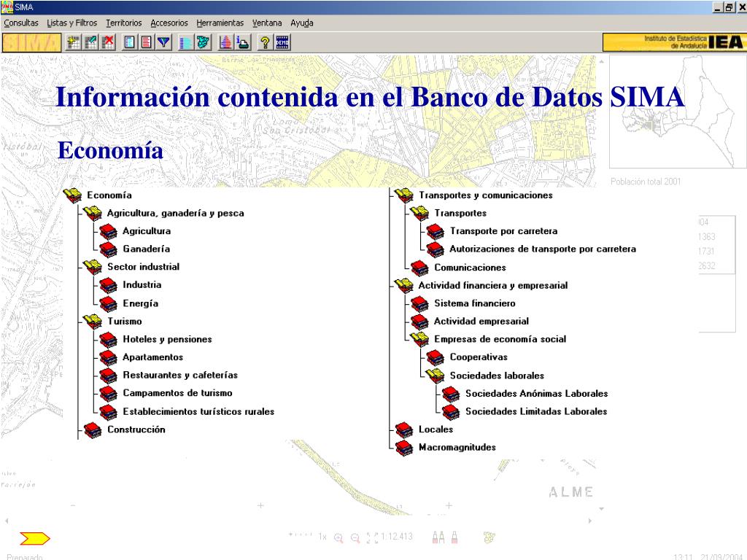Click the Andalusia map toolbar icon

click(x=203, y=42)
